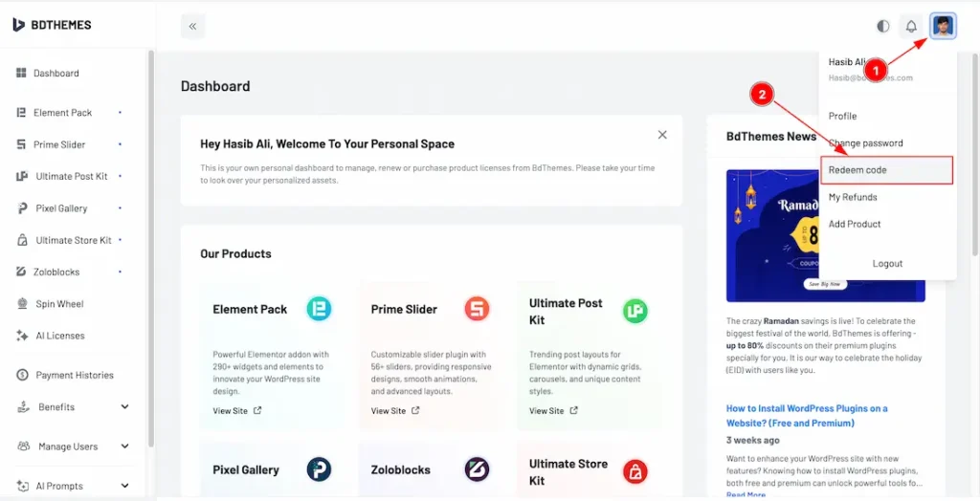Click the Element Pack product logo icon
The width and height of the screenshot is (980, 501).
click(319, 309)
